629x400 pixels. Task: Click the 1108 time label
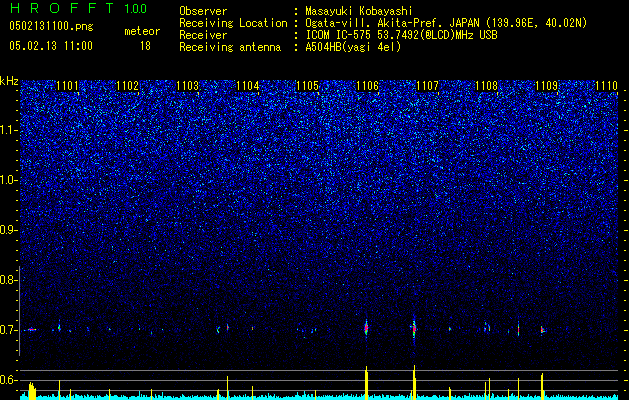point(486,86)
